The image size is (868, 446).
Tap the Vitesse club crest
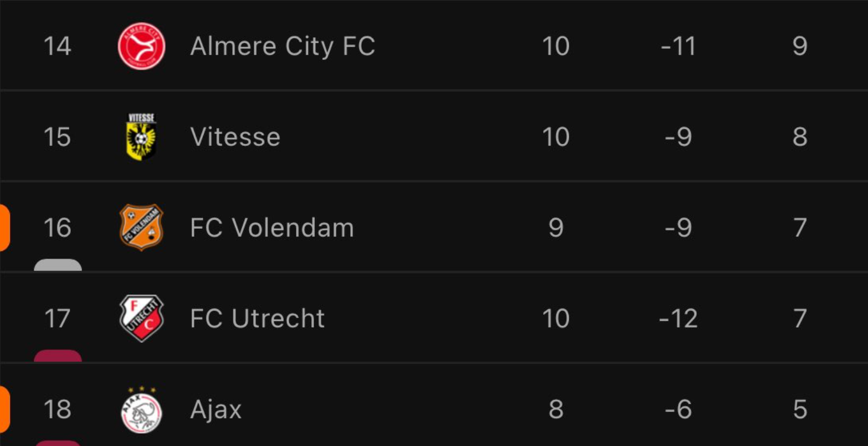141,137
